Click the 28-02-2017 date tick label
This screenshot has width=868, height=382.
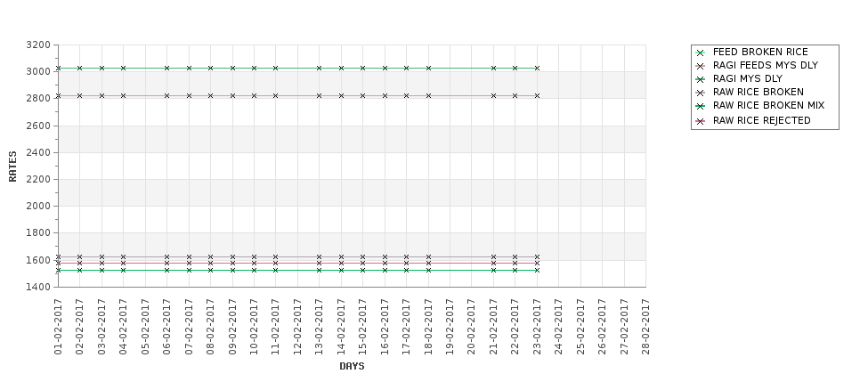point(646,325)
